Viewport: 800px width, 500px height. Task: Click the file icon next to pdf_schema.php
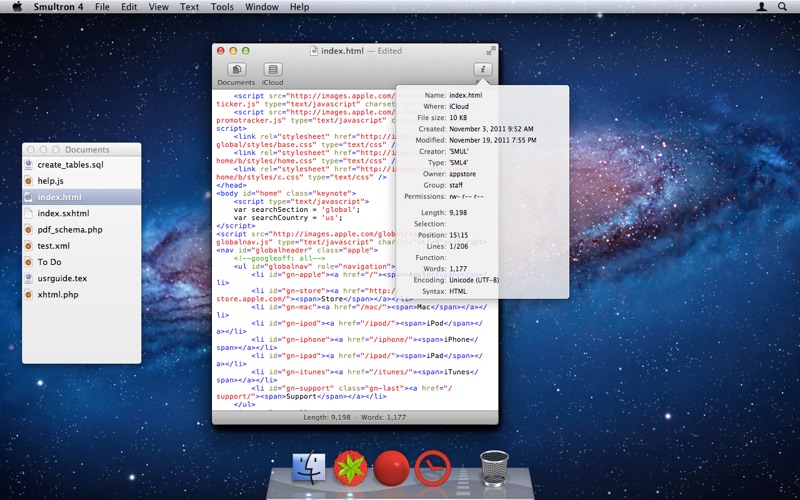click(x=29, y=230)
